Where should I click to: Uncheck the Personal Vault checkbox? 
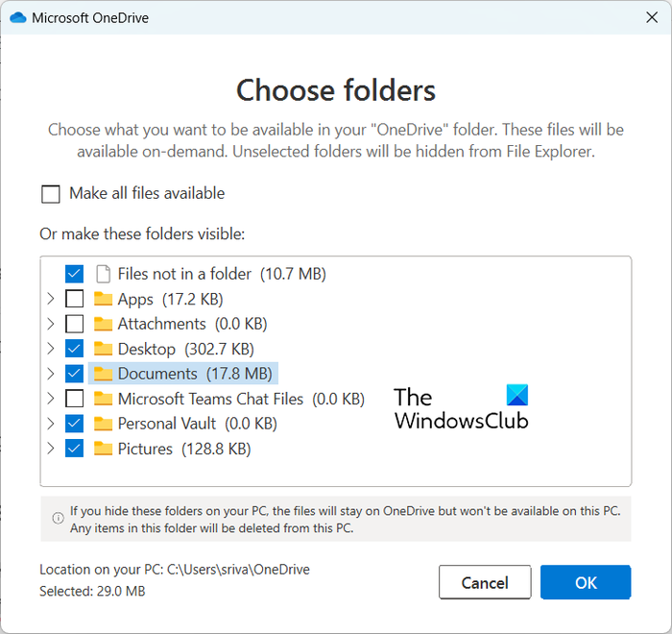74,424
